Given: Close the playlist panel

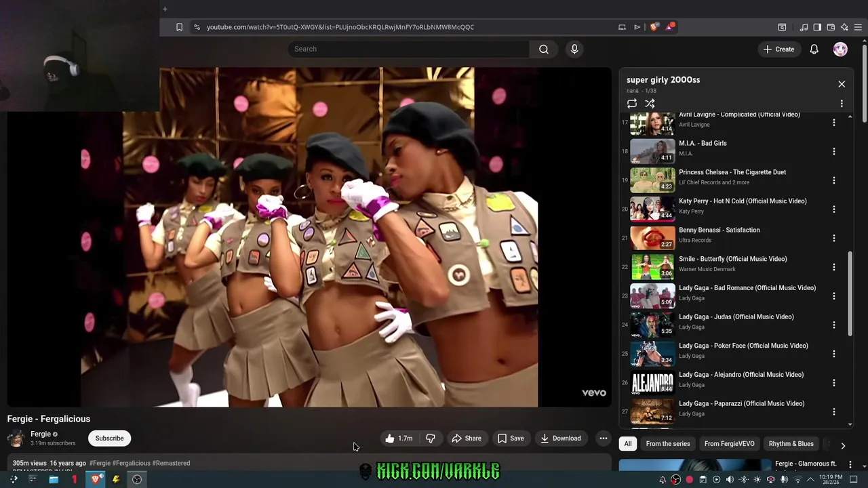Looking at the screenshot, I should coord(842,84).
